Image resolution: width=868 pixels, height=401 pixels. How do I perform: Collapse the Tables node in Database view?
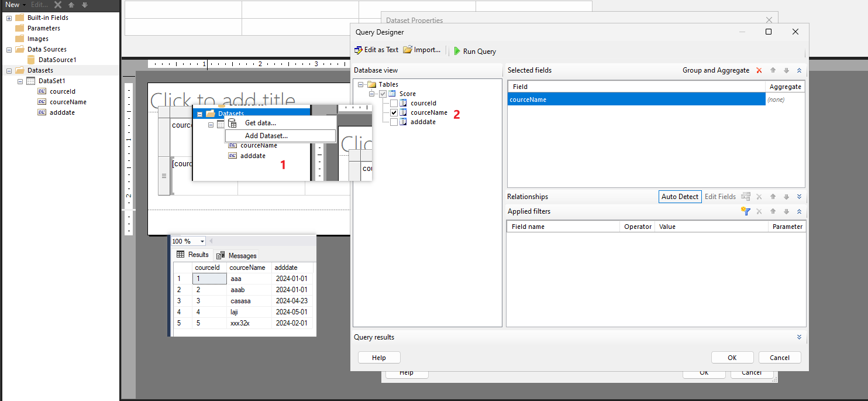(361, 84)
